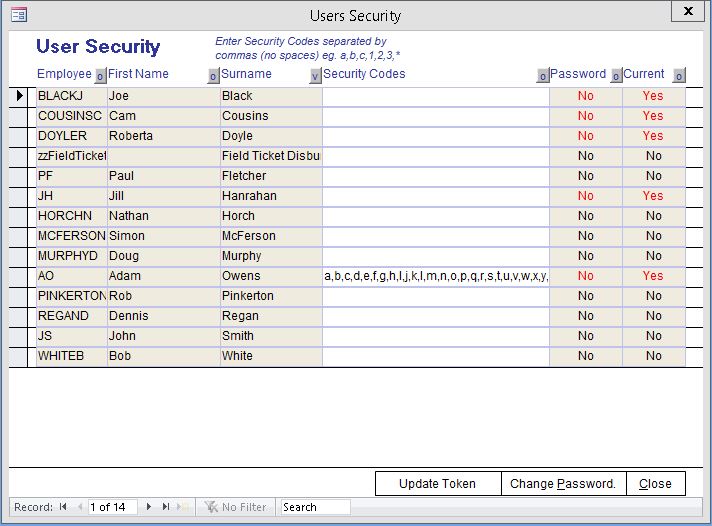
Task: Click the No Filter indicator
Action: (x=236, y=507)
